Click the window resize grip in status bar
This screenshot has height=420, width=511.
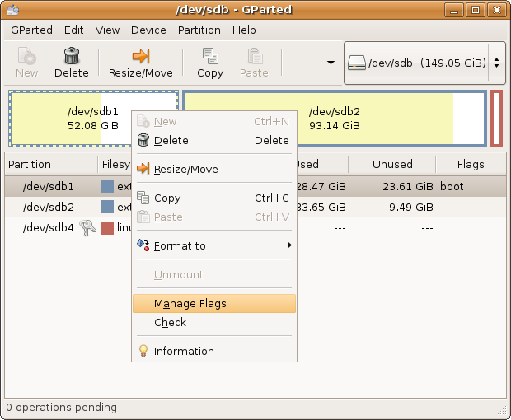(x=502, y=411)
